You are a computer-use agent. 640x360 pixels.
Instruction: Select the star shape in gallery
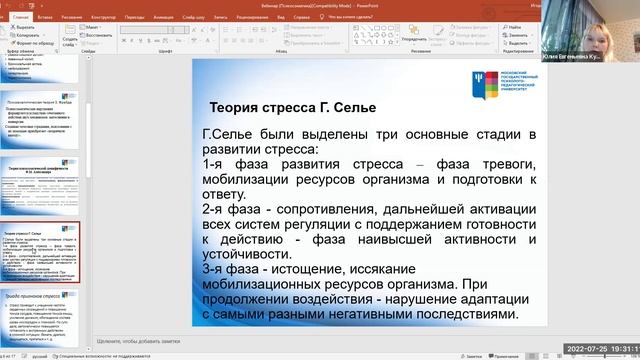391,42
